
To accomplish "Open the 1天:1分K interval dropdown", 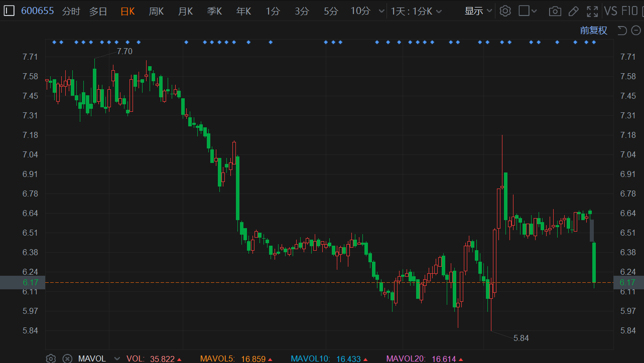I will tap(417, 11).
